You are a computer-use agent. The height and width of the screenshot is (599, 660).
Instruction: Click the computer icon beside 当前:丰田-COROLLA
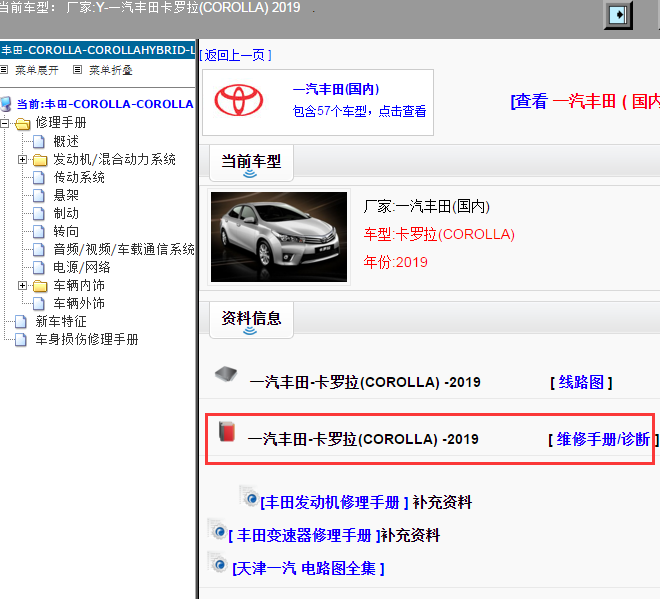[6, 104]
